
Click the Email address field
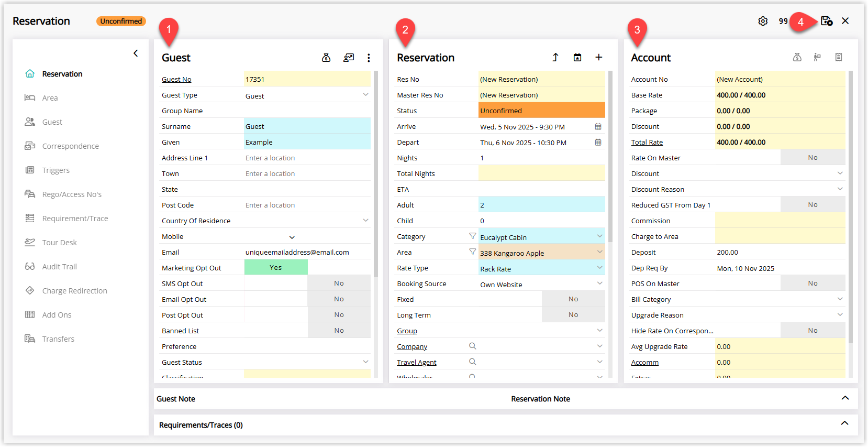(307, 252)
